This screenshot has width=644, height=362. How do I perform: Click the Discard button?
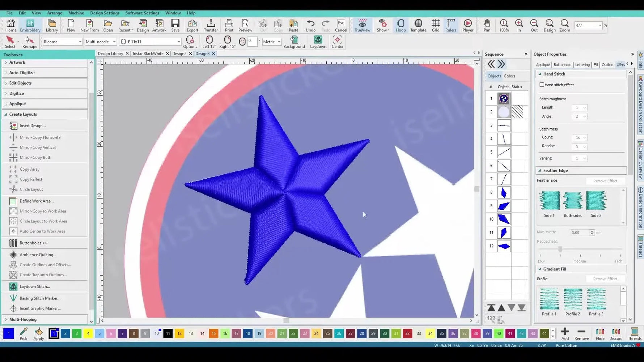coord(616,334)
